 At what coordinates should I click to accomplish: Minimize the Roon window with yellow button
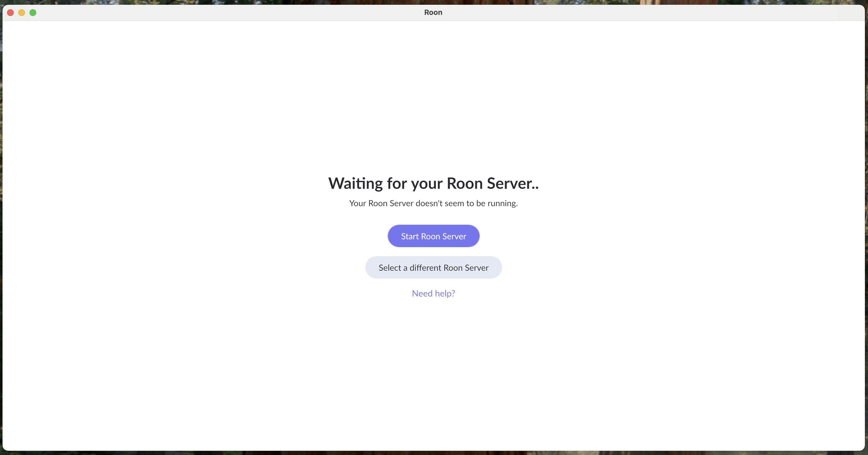pyautogui.click(x=22, y=13)
